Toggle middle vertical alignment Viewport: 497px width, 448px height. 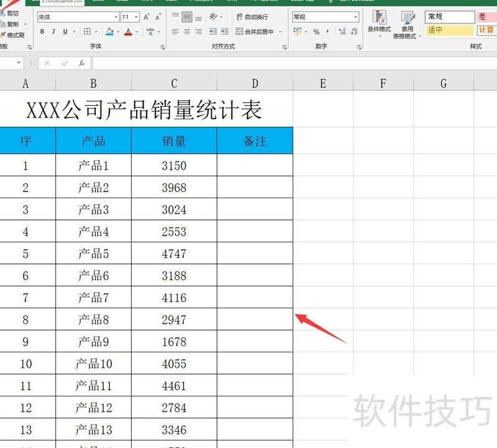[x=186, y=17]
